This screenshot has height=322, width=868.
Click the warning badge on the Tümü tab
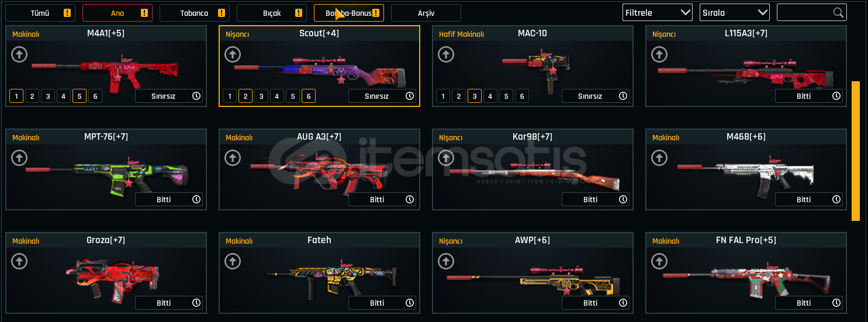[67, 13]
